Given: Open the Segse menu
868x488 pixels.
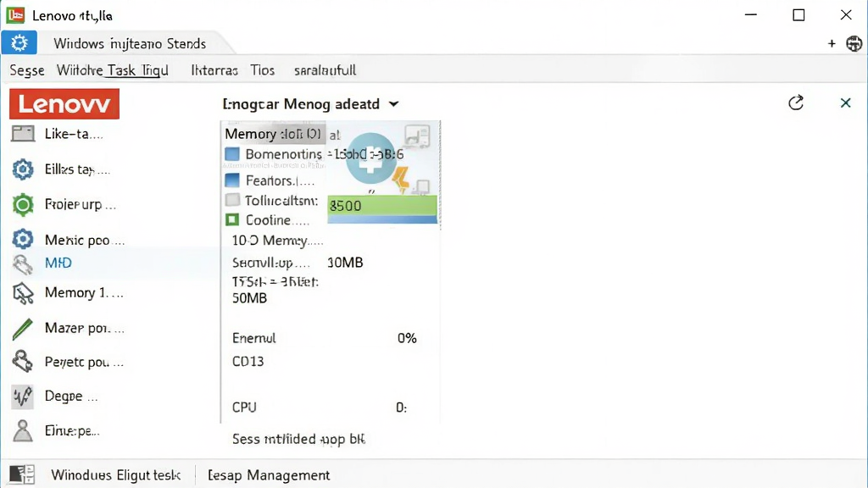Looking at the screenshot, I should [x=27, y=70].
